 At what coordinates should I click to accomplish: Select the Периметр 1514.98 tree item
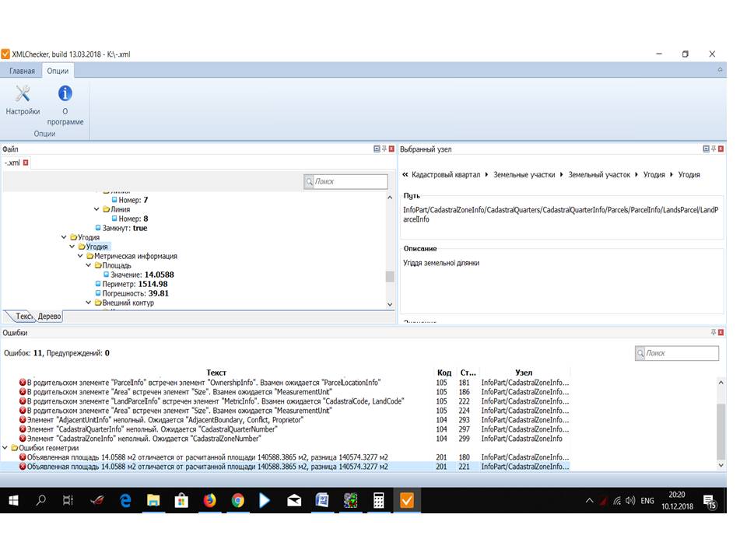134,284
